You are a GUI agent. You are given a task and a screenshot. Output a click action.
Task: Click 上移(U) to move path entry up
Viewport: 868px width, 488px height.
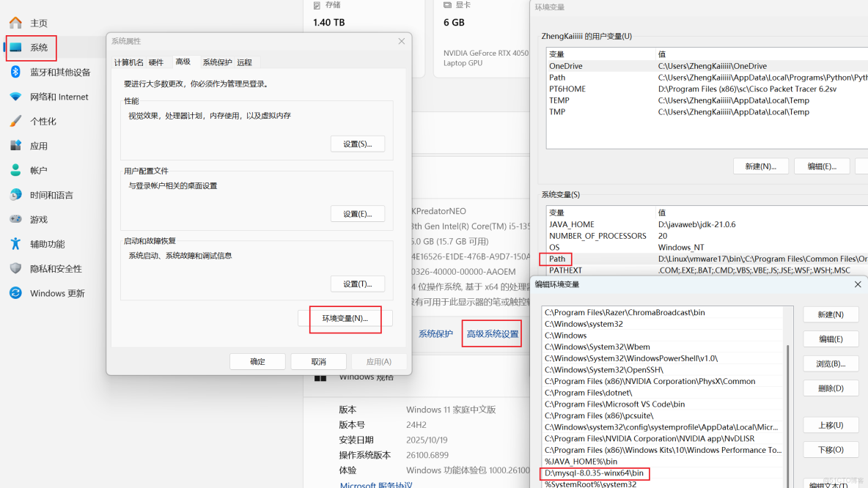[831, 426]
